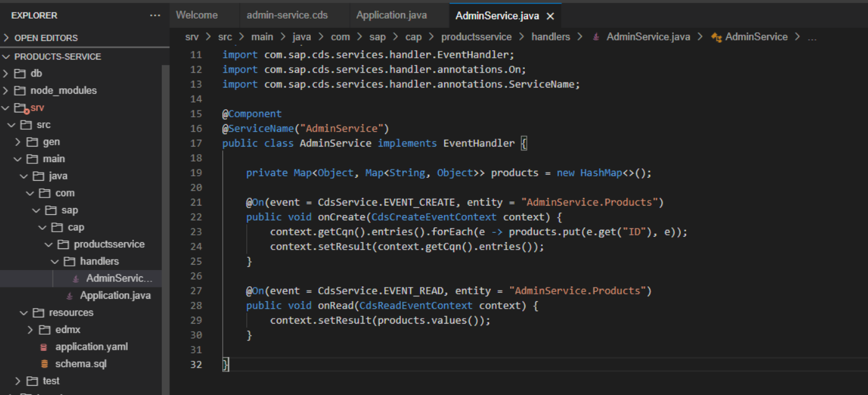Expand the test folder chevron
The image size is (868, 395).
[x=18, y=381]
